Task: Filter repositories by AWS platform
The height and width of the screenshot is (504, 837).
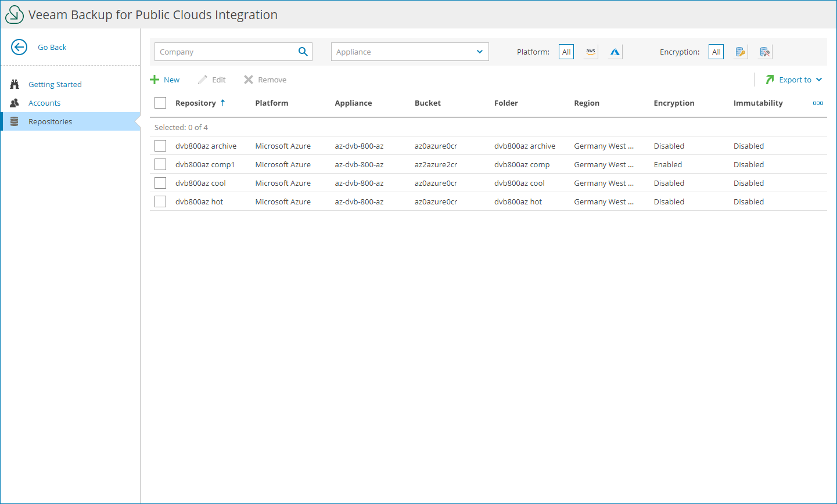Action: point(590,51)
